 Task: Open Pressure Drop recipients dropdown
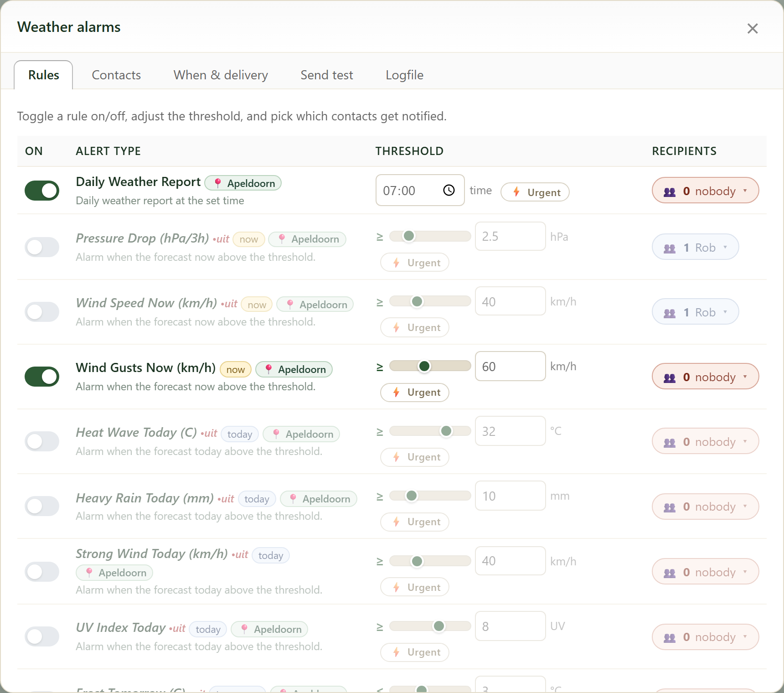click(695, 247)
